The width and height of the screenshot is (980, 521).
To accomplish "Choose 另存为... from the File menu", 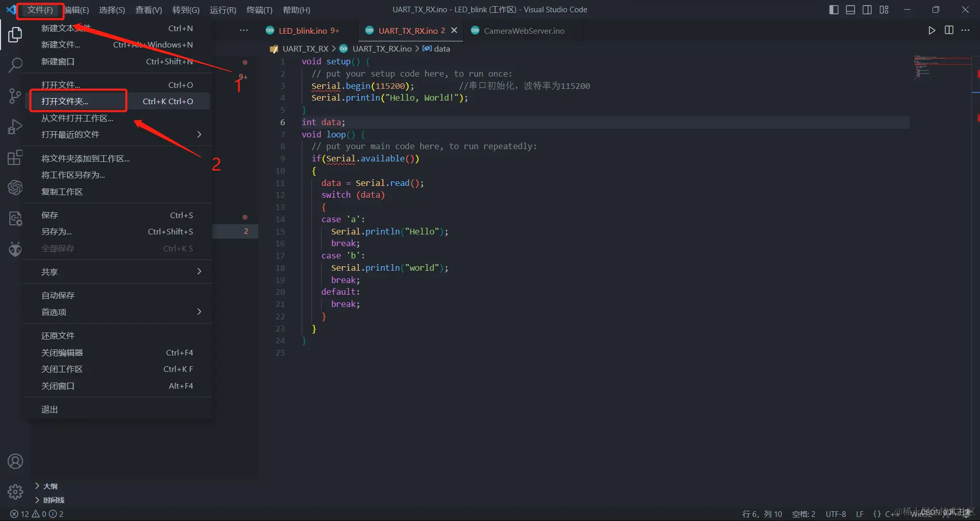I will pos(117,231).
